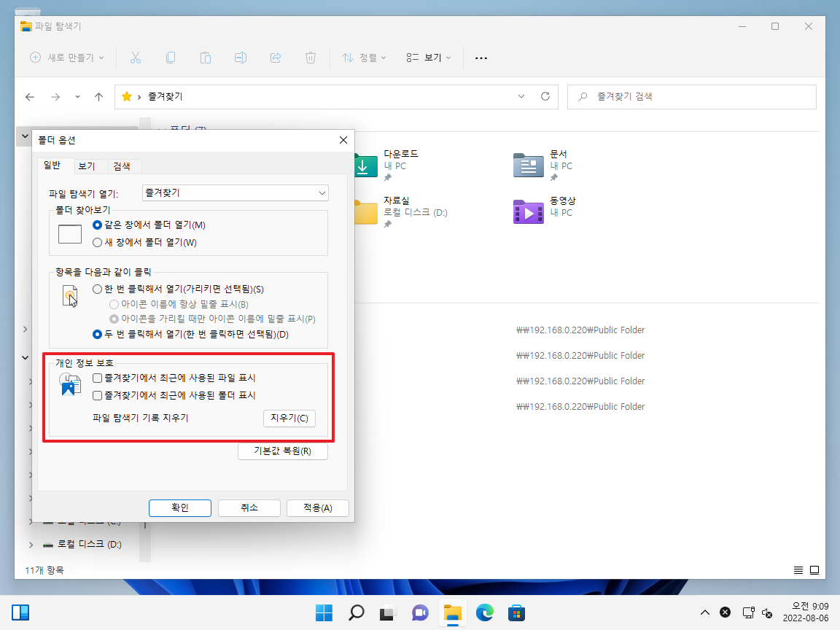
Task: Expand address bar history dropdown
Action: (521, 96)
